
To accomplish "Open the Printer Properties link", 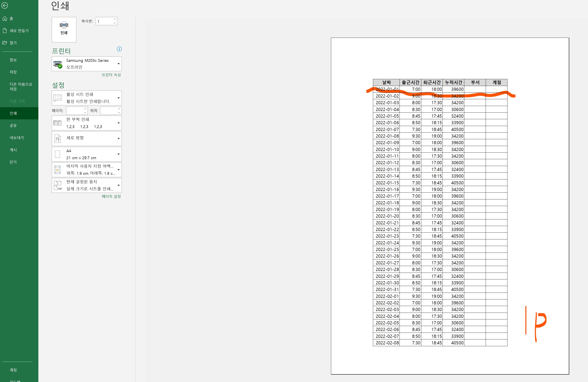I will point(111,75).
